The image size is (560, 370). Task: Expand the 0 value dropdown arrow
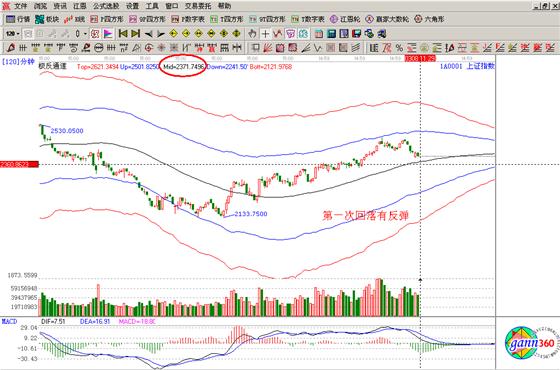85,34
